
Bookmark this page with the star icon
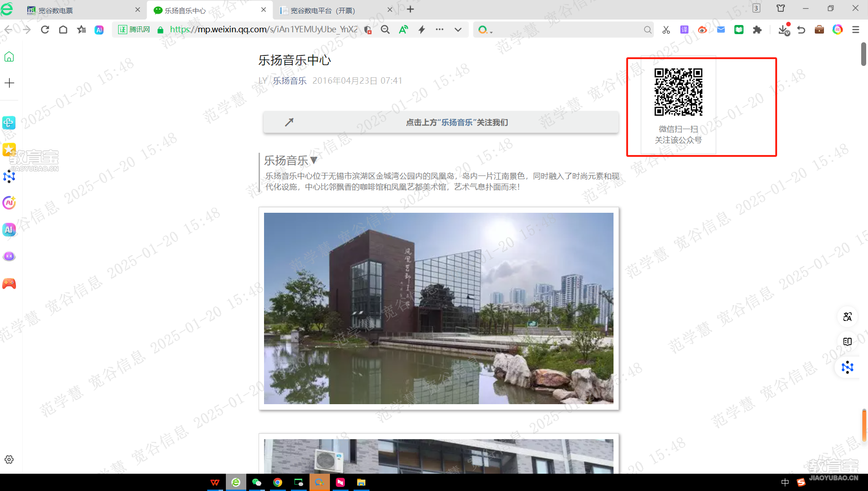81,30
